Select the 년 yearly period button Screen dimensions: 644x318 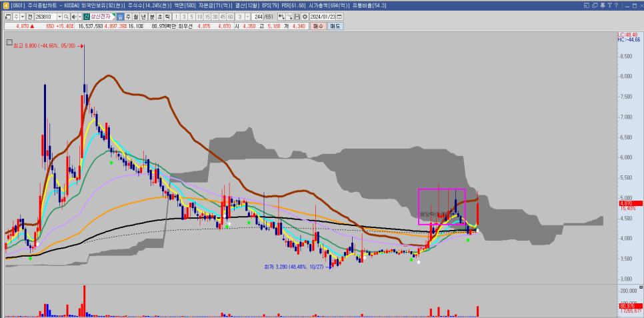[x=143, y=17]
